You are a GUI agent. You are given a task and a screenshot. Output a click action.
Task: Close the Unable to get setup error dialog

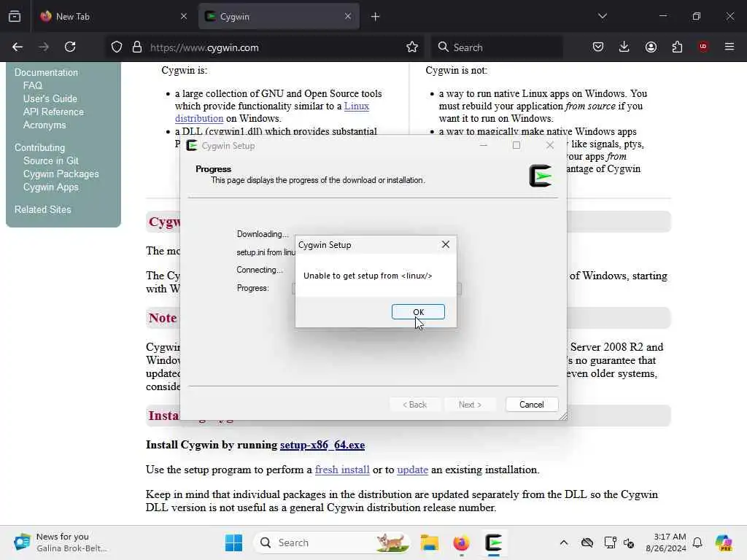click(446, 244)
